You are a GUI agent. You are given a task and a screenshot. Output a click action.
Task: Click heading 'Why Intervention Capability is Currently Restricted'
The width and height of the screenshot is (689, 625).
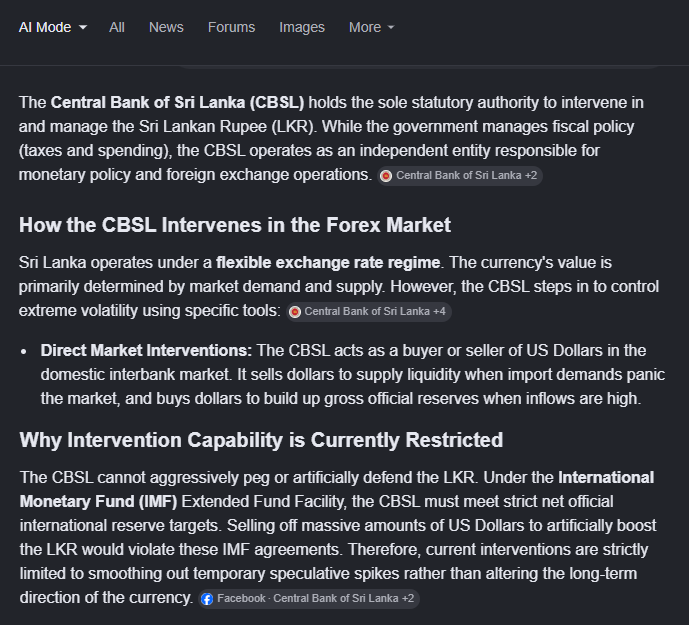pos(261,440)
